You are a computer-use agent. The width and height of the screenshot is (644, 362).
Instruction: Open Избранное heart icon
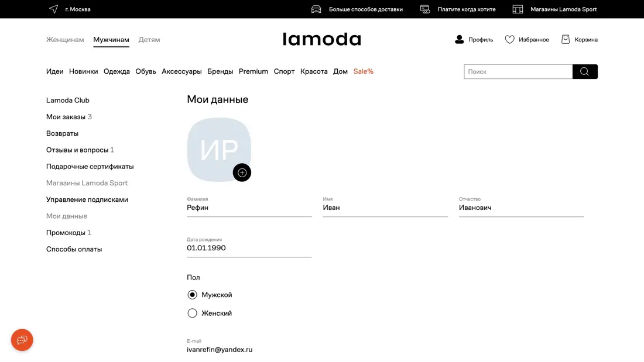click(x=510, y=40)
